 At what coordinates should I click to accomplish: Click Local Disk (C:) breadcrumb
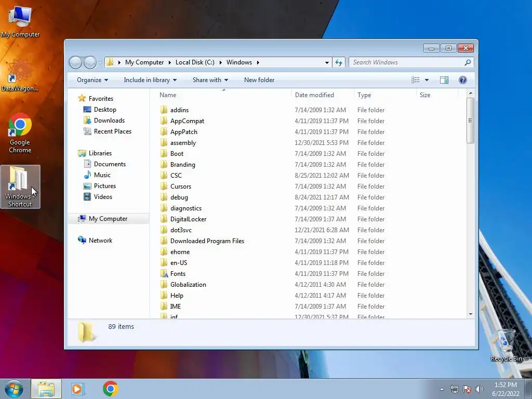[195, 62]
